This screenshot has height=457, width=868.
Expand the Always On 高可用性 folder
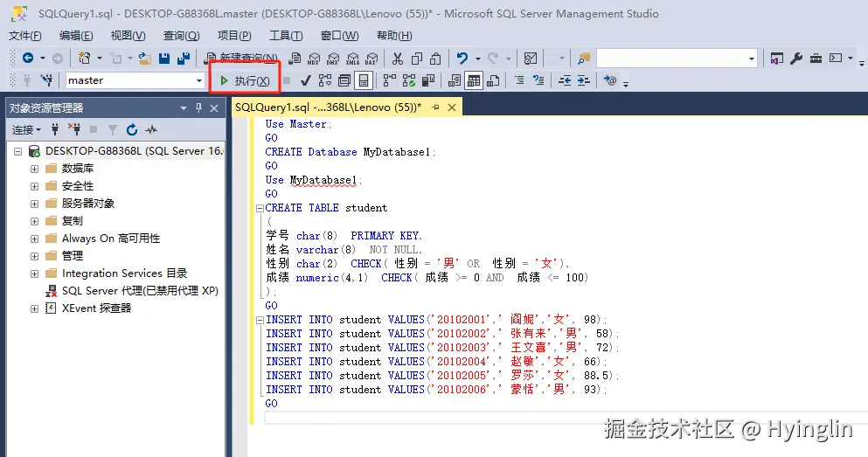pyautogui.click(x=34, y=239)
